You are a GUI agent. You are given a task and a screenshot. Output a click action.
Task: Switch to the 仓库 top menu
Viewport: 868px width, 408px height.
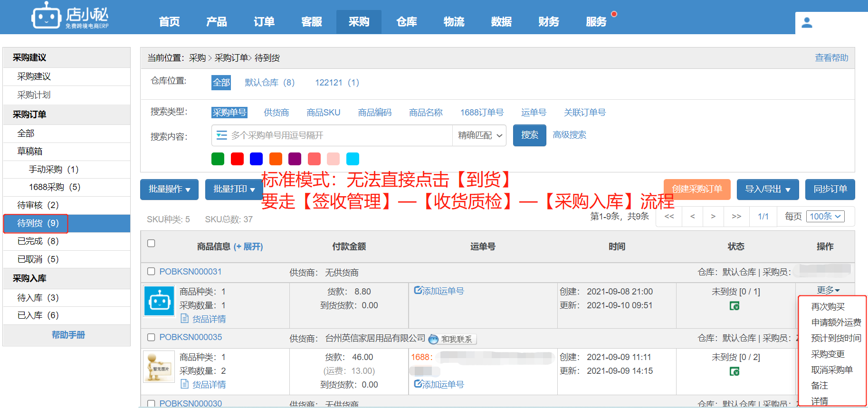pyautogui.click(x=406, y=22)
